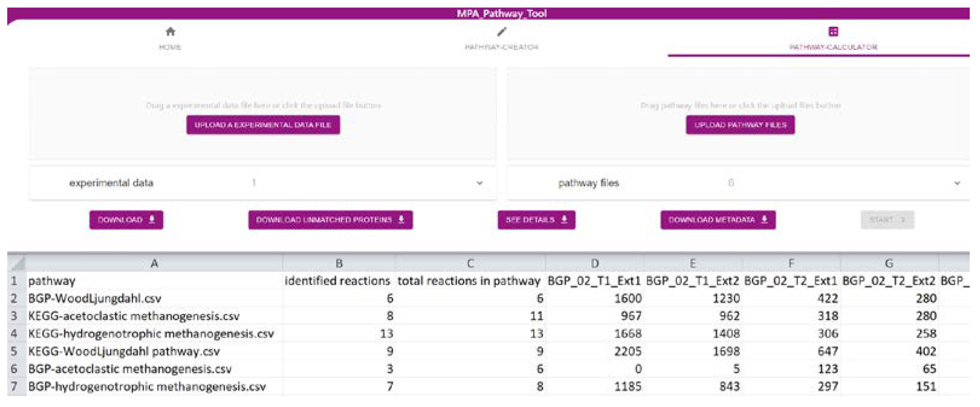This screenshot has height=407, width=980.
Task: Click the Pathway-Calculator grid icon
Action: [833, 31]
